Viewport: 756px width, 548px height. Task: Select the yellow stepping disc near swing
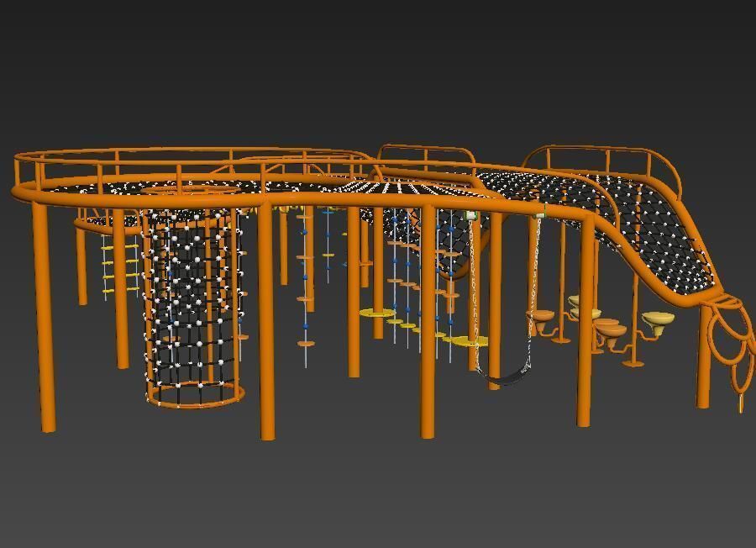467,341
